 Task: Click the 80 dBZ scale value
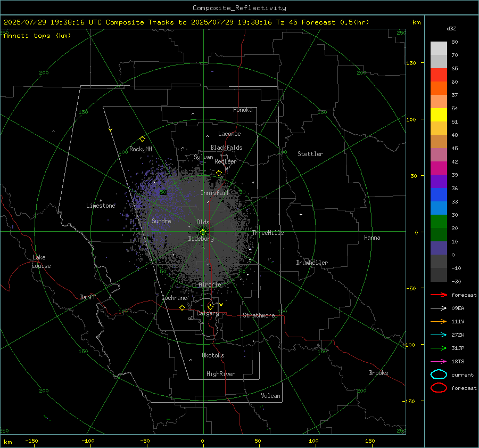(455, 42)
